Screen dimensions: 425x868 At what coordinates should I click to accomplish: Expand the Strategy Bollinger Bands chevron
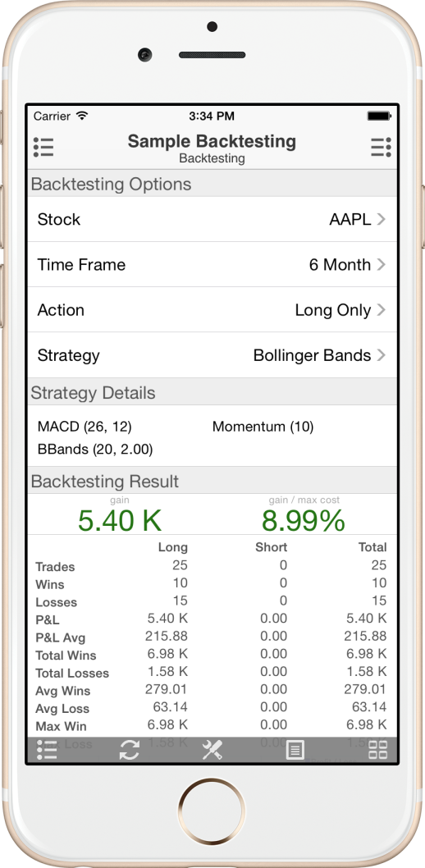click(x=381, y=355)
